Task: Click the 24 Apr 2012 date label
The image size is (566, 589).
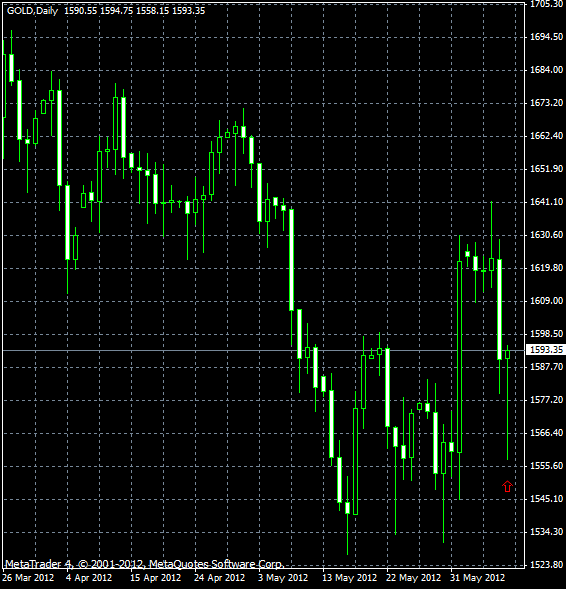Action: click(x=219, y=578)
